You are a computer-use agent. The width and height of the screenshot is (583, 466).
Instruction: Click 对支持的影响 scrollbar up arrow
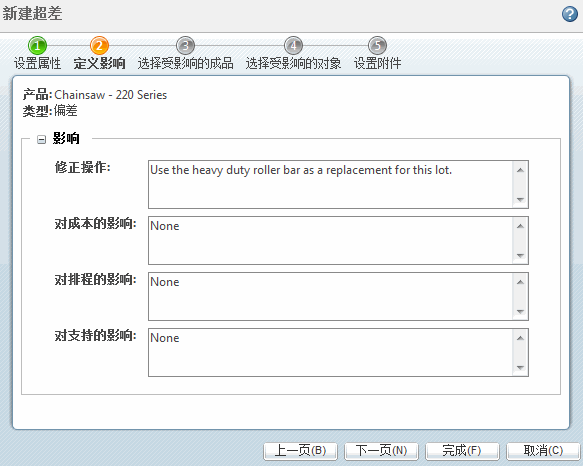pyautogui.click(x=520, y=338)
